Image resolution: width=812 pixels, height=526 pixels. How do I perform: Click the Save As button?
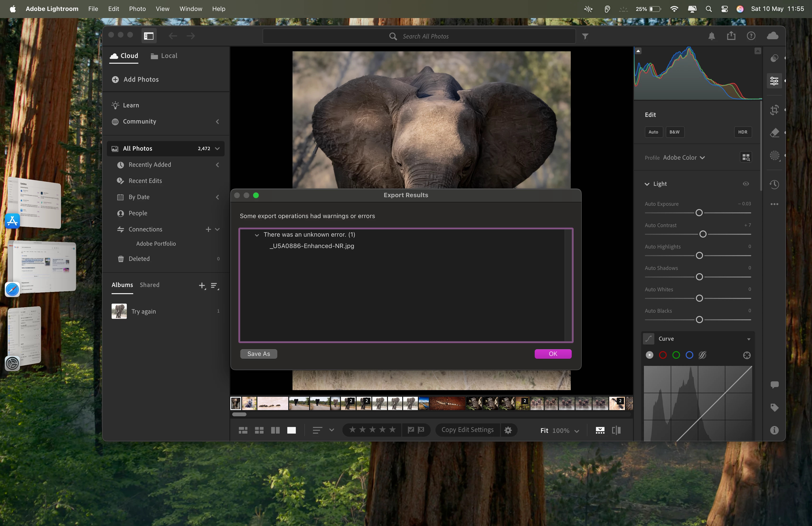(258, 354)
